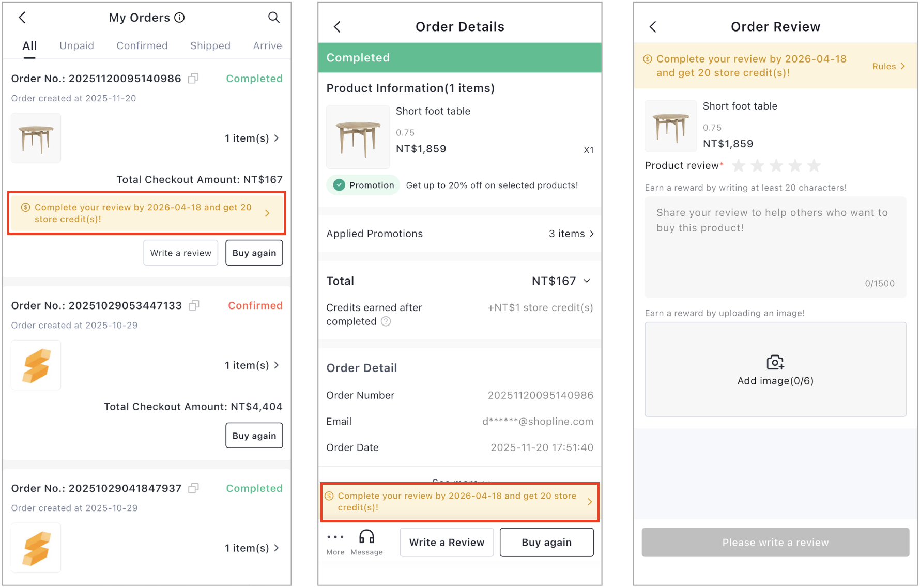Open Rules link in review banner
This screenshot has height=588, width=920.
888,66
